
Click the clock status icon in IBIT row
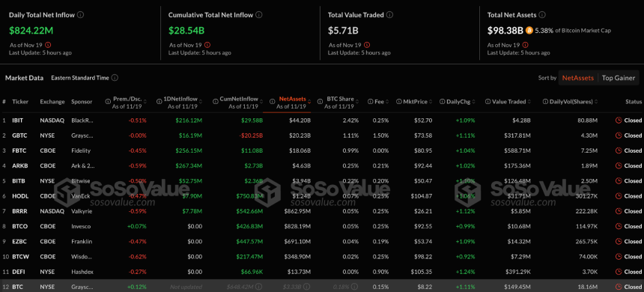point(619,121)
